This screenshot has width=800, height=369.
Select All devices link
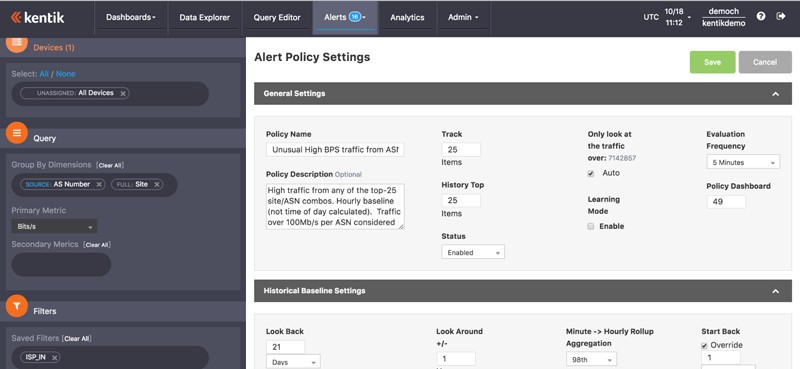tap(44, 74)
